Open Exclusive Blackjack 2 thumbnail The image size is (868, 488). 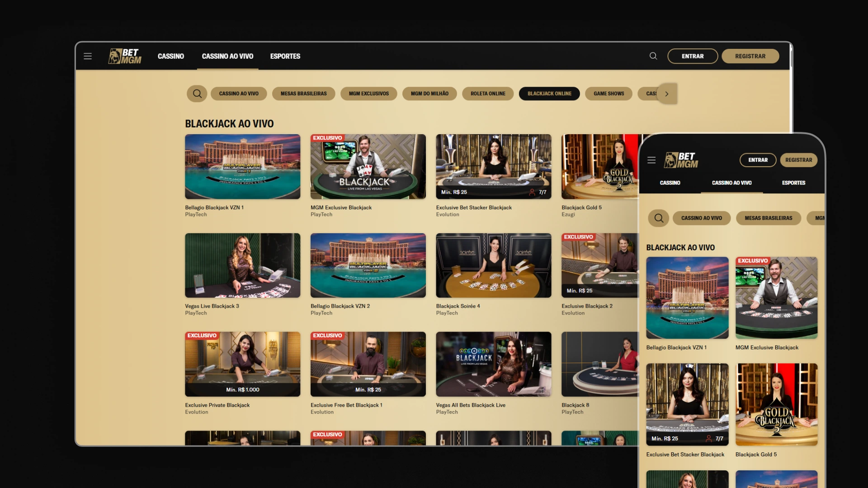click(600, 266)
